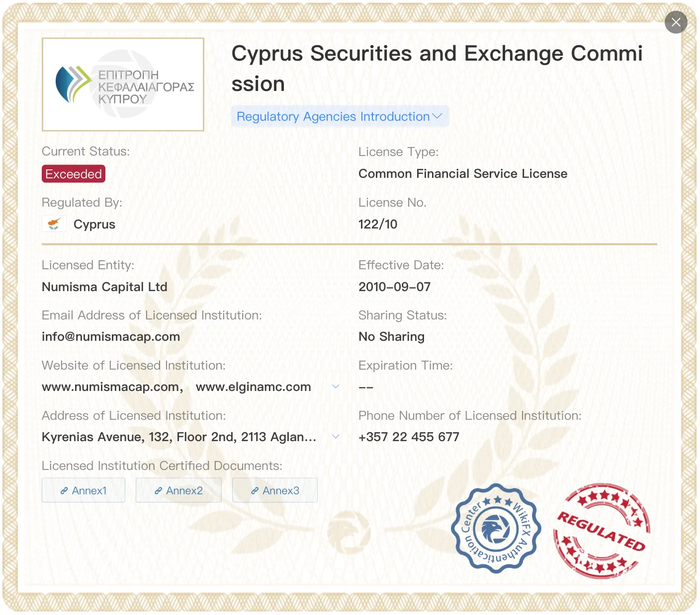Expand Regulatory Agencies Introduction dropdown
This screenshot has height=615, width=700.
pos(340,116)
